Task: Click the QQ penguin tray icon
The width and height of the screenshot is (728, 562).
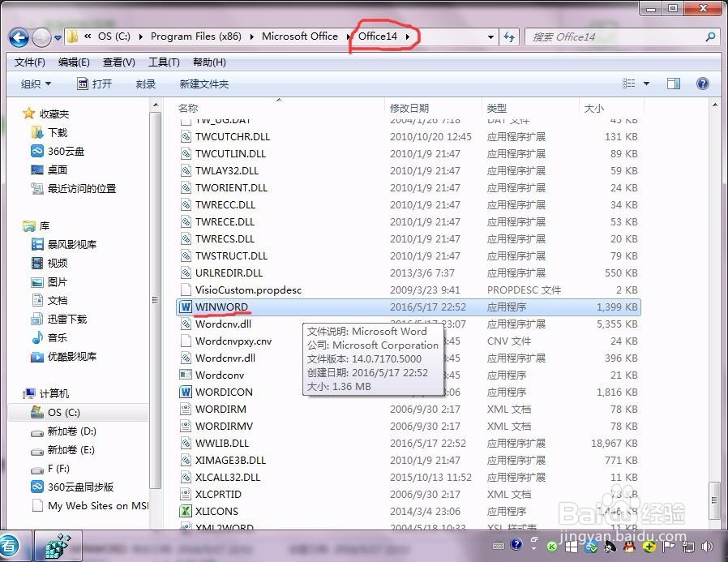Action: [x=629, y=547]
